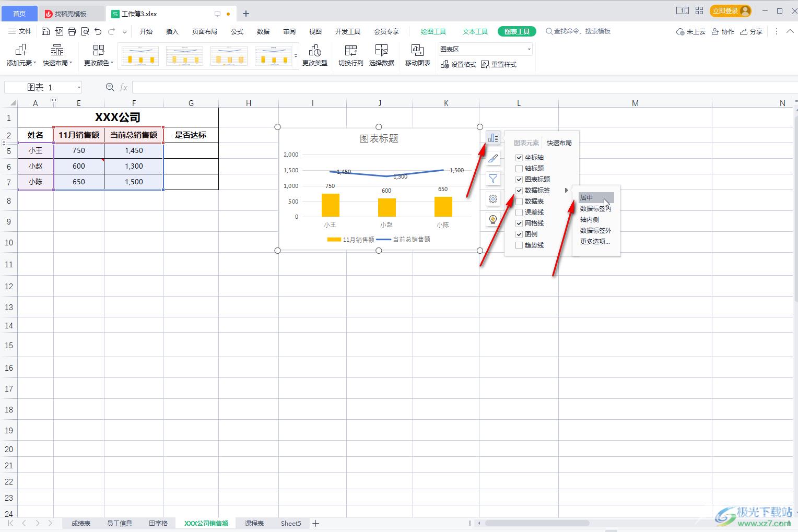Check the 误差线 (Error Bars) checkbox
Viewport: 798px width, 532px height.
tap(519, 212)
